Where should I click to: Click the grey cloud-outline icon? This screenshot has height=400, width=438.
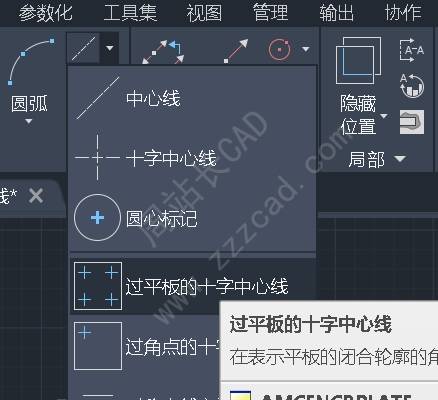click(412, 122)
